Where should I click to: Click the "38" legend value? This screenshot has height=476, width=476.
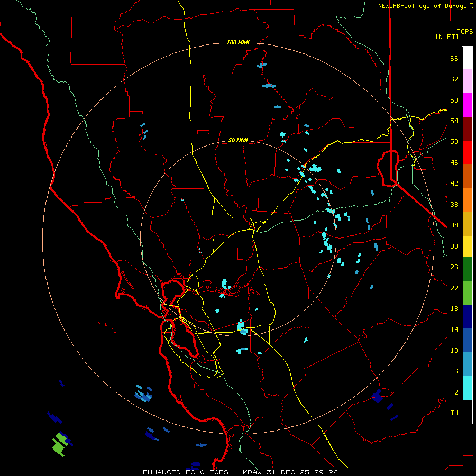(454, 204)
